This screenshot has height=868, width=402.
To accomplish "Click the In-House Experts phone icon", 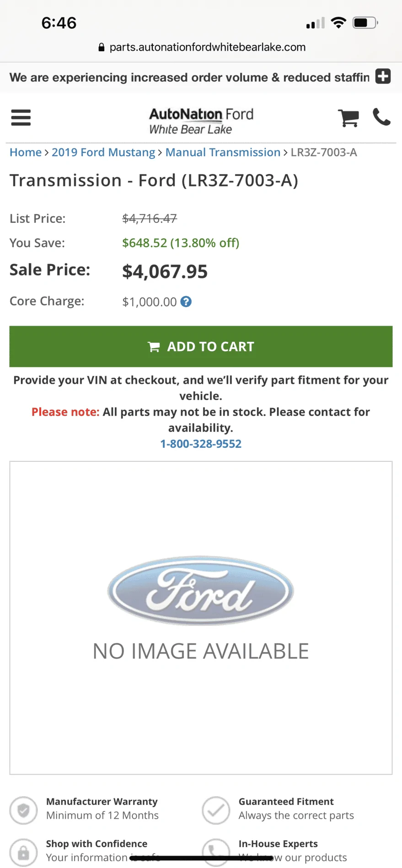I will 216,852.
